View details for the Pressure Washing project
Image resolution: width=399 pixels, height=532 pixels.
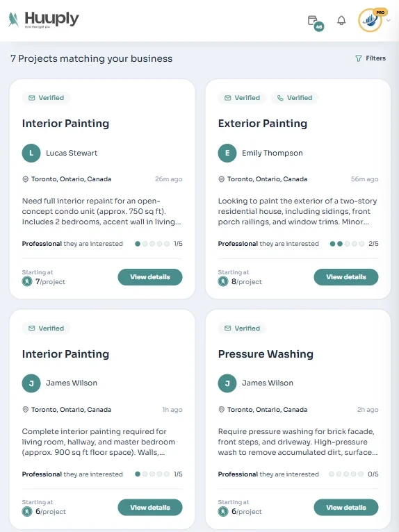click(346, 507)
